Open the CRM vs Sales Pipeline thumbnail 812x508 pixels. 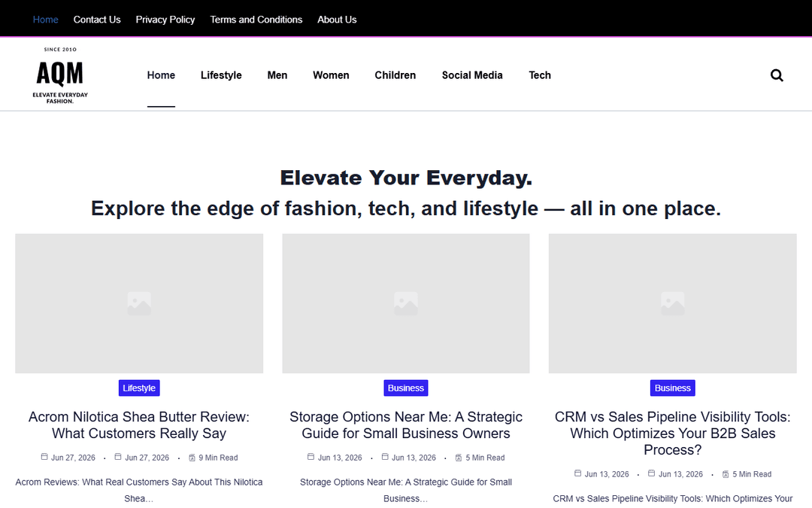673,303
